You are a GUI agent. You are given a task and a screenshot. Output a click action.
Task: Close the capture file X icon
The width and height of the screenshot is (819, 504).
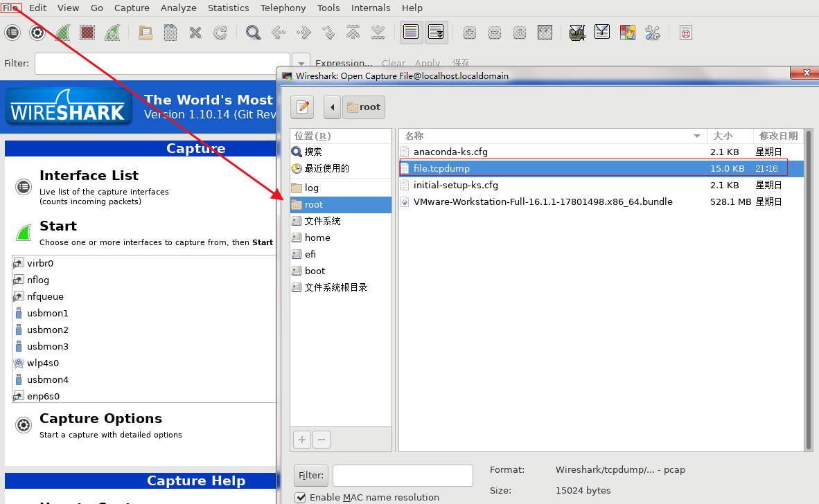click(x=195, y=33)
